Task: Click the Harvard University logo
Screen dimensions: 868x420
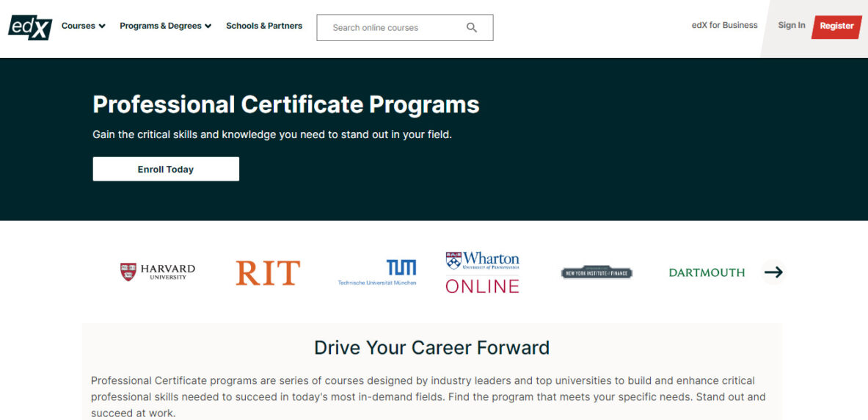Action: (x=158, y=272)
